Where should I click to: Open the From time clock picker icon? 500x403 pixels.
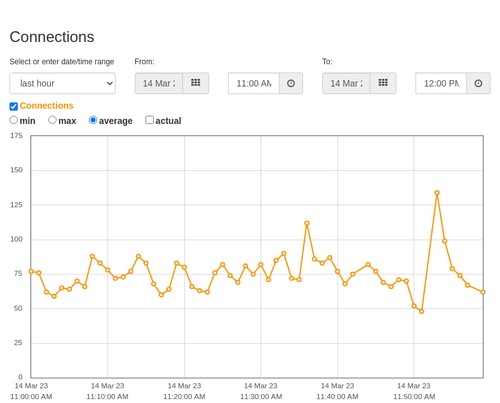pos(291,83)
